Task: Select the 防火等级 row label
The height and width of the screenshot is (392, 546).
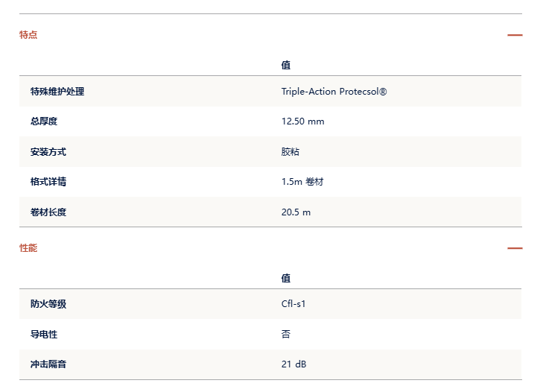Action: pos(48,304)
